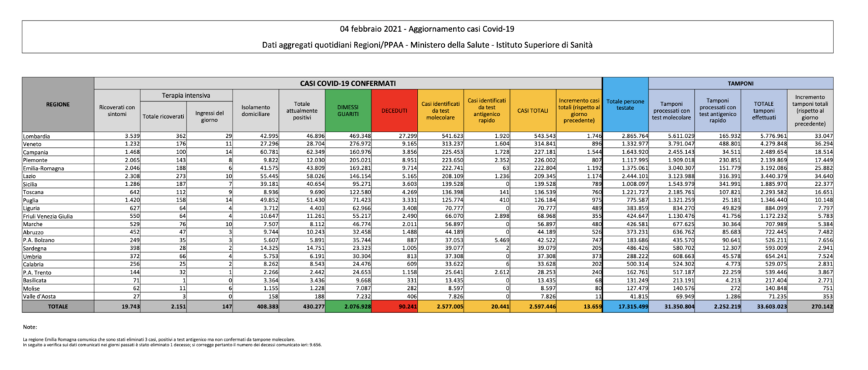Click the 'Isolamento domiciliare' header

[x=255, y=109]
